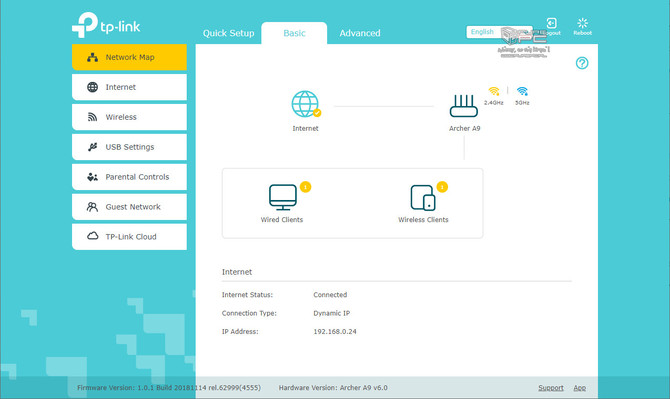Open the Wired Clients monitor icon

[283, 197]
